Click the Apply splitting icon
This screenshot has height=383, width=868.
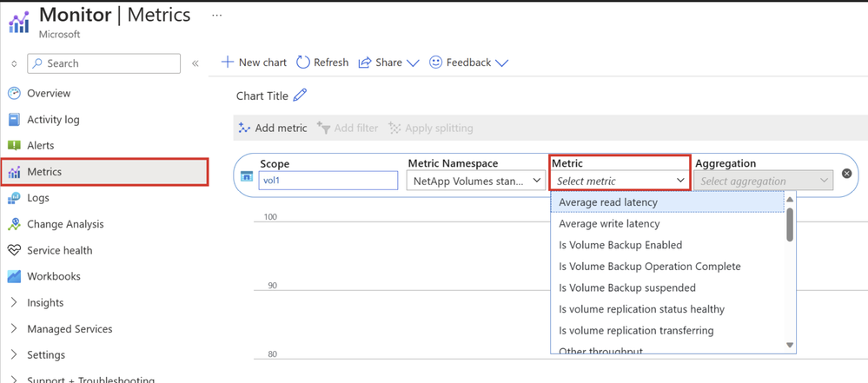[394, 128]
